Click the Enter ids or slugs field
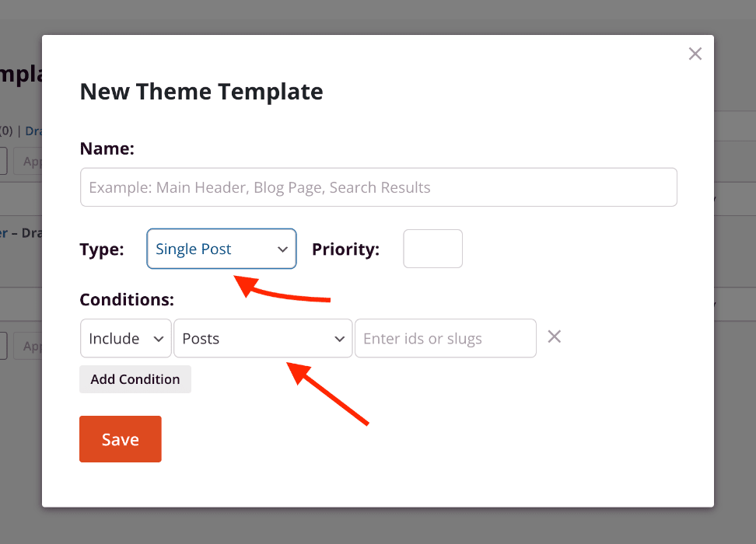Viewport: 756px width, 544px height. (445, 338)
